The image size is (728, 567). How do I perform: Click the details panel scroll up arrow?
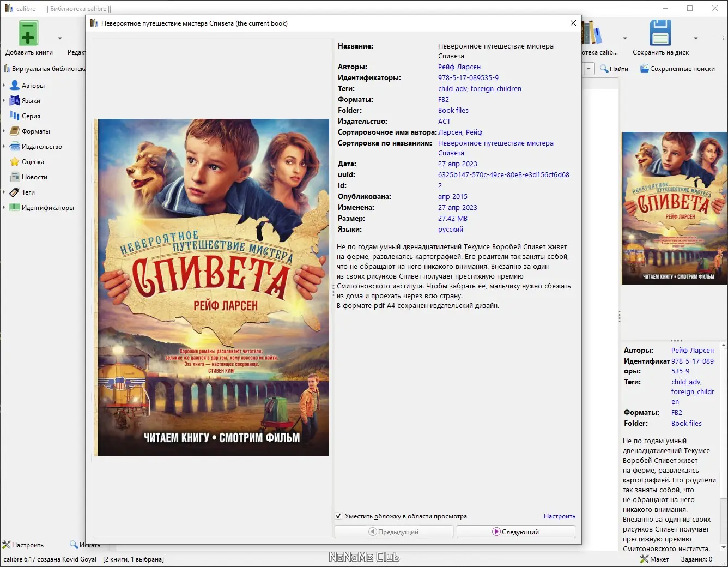[724, 345]
